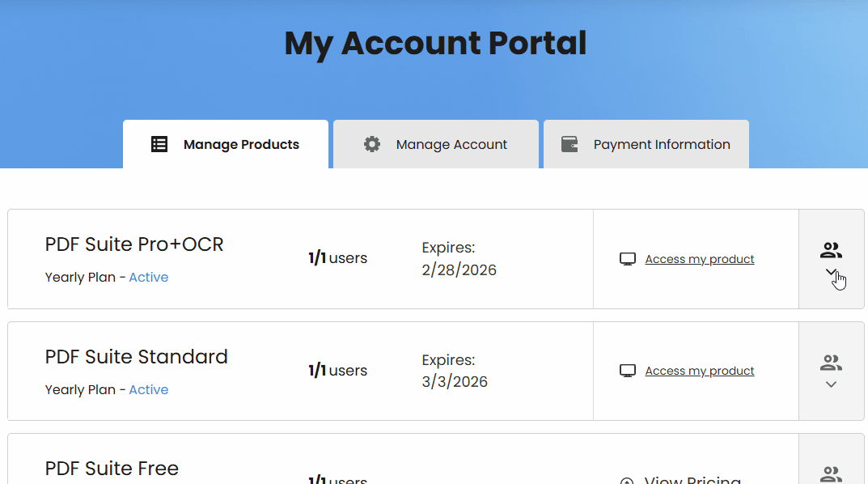
Task: Click the 2/28/2026 expiry date
Action: (x=459, y=270)
